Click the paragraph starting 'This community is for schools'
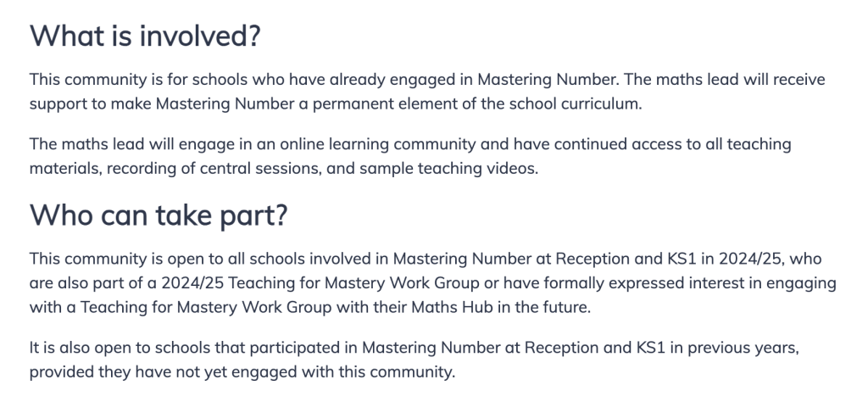The height and width of the screenshot is (402, 868). [427, 92]
